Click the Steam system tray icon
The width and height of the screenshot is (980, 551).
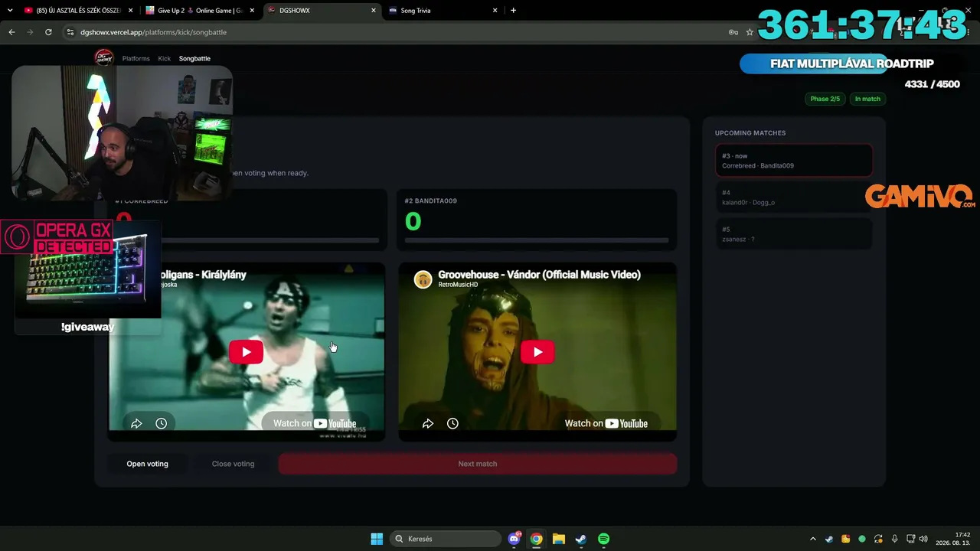click(x=829, y=539)
